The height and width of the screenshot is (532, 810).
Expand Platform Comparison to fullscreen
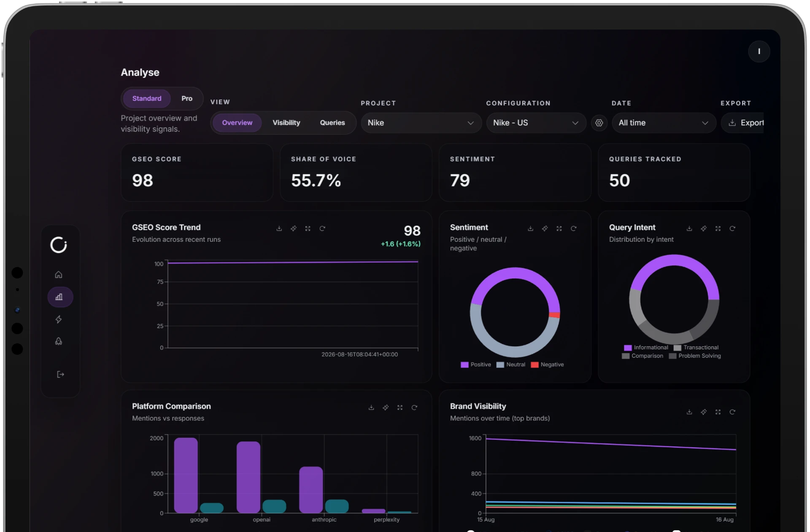pos(400,407)
